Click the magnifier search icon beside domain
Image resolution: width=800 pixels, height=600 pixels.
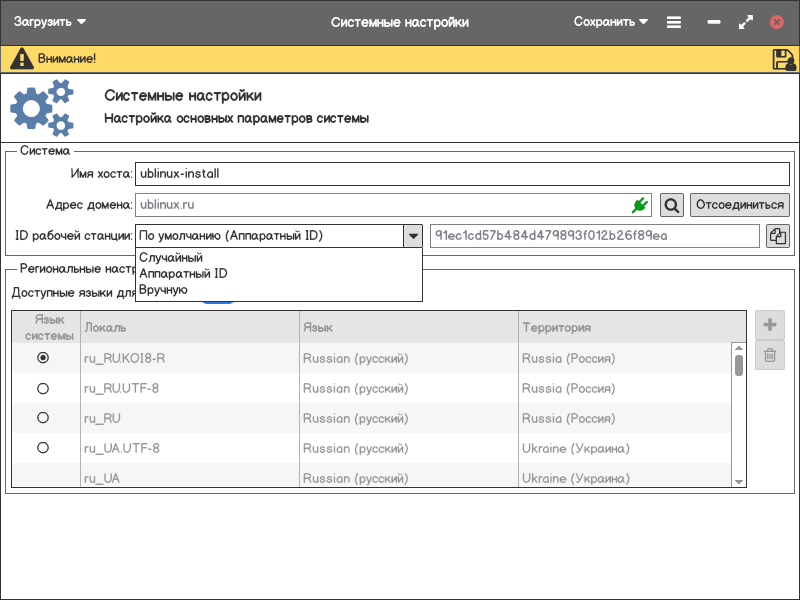(x=672, y=205)
